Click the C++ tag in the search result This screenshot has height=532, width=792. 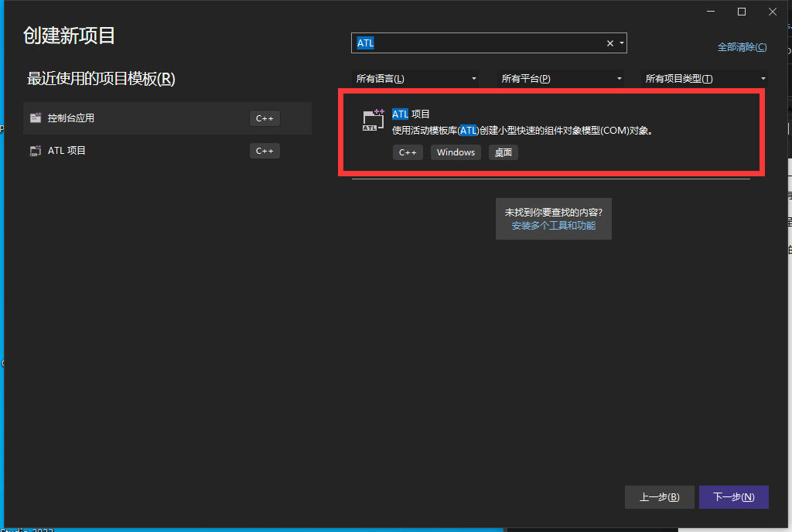[x=408, y=152]
